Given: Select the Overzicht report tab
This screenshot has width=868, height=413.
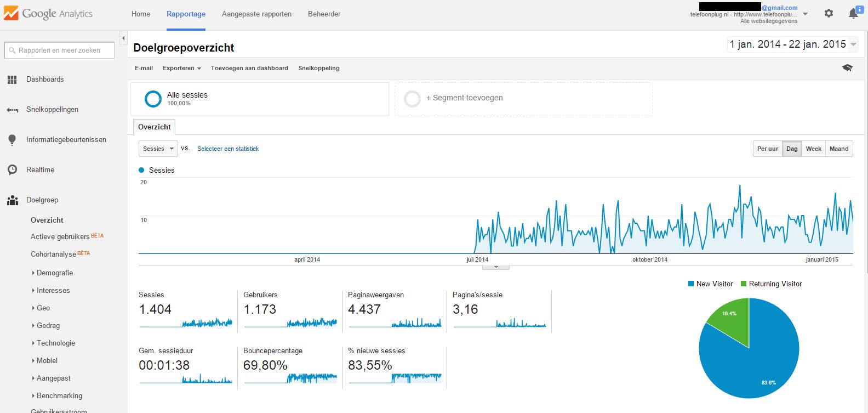Looking at the screenshot, I should click(x=154, y=127).
